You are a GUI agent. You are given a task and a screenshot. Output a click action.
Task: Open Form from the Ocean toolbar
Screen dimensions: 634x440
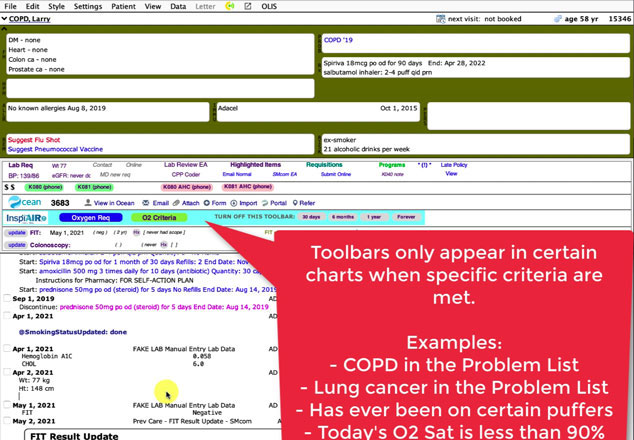click(216, 203)
